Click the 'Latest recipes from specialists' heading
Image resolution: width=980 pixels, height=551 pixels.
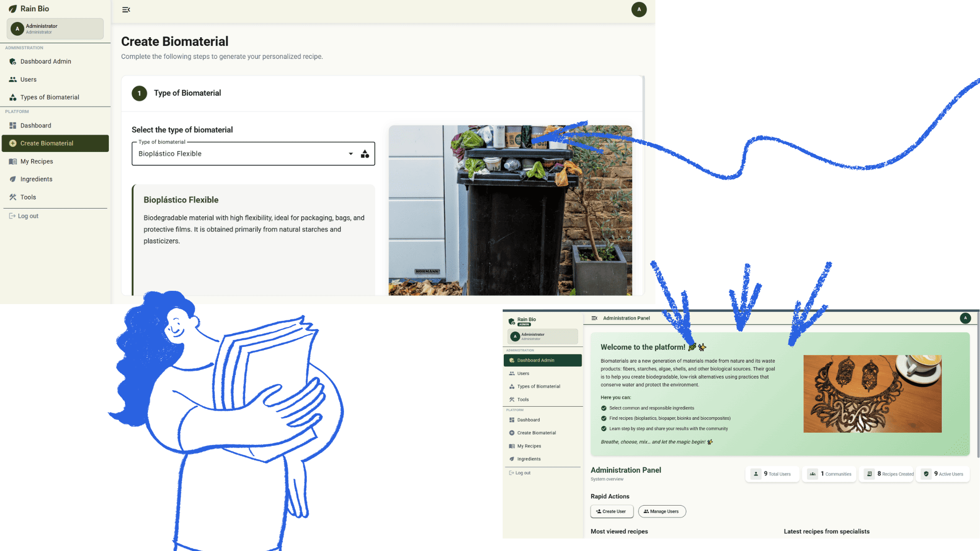point(826,532)
